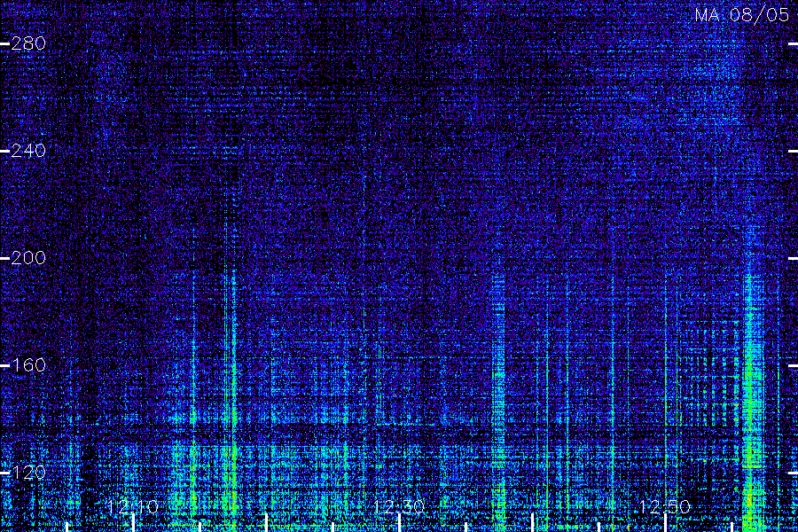The width and height of the screenshot is (798, 532).
Task: Click the 280 frequency axis label
Action: click(28, 43)
